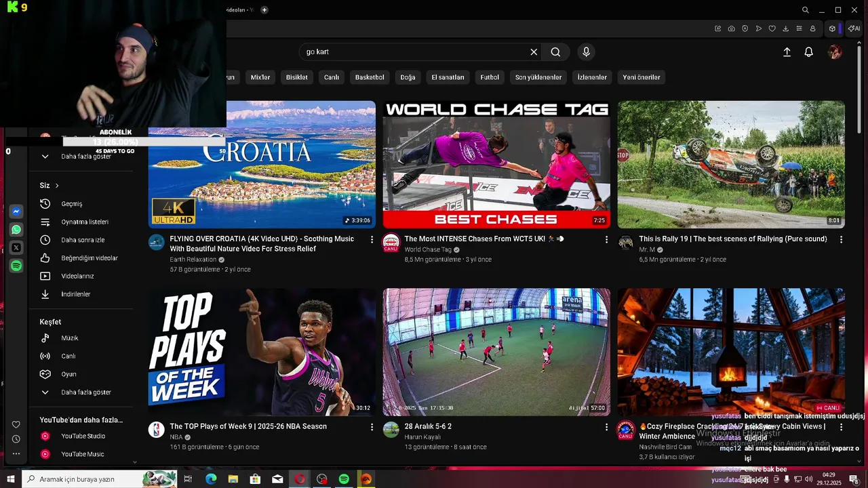This screenshot has width=868, height=488.
Task: Open options menu for 28 Aralık 5-6 2 video
Action: (606, 427)
